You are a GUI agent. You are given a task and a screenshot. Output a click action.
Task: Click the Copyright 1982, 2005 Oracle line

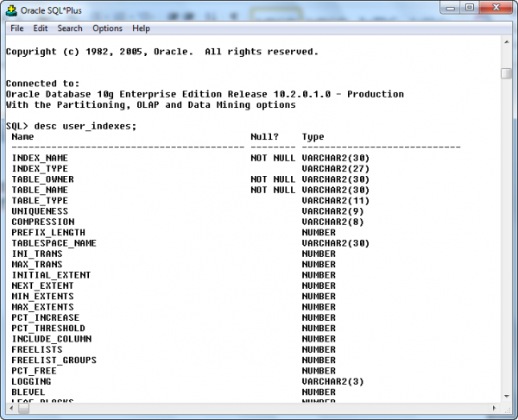162,52
